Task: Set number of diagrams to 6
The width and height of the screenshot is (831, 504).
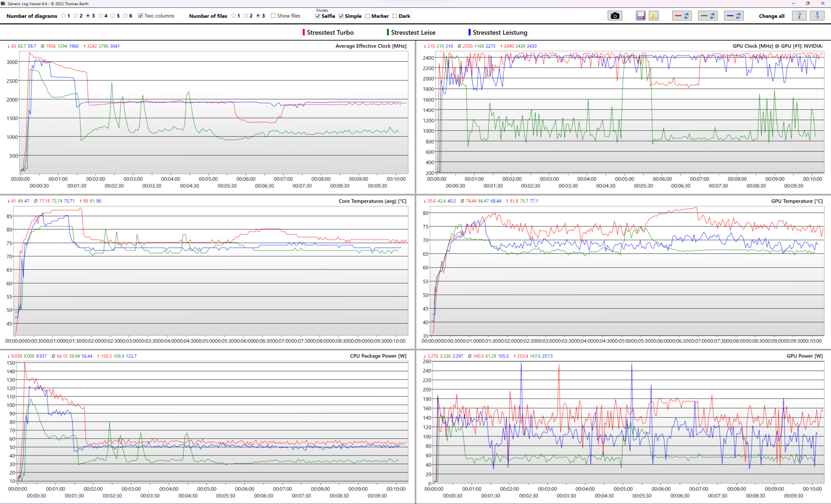Action: [x=126, y=16]
